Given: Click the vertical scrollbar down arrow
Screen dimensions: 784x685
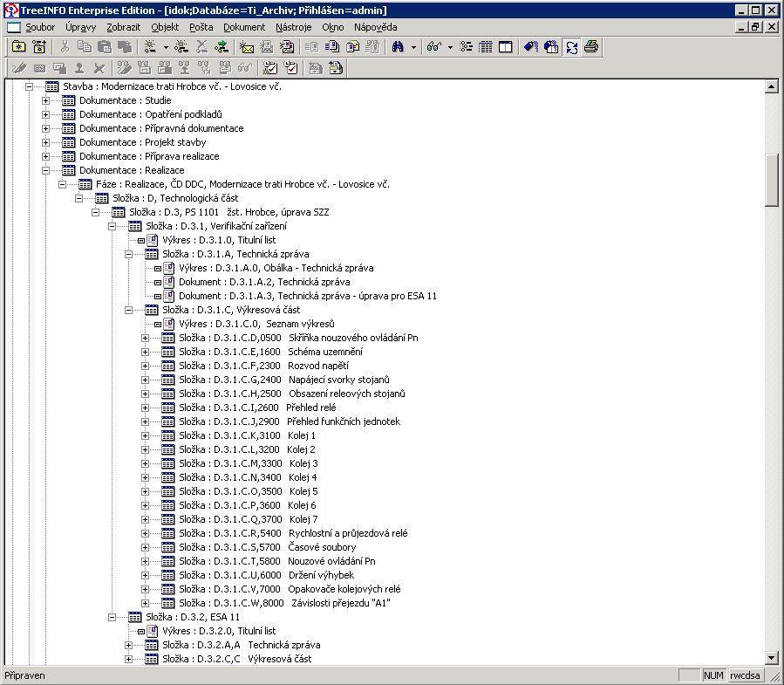Looking at the screenshot, I should click(x=772, y=658).
